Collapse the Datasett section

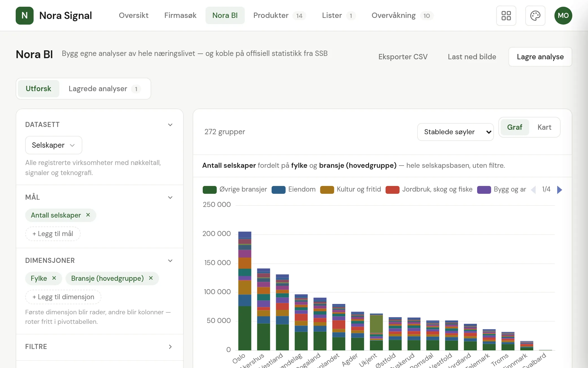coord(170,125)
